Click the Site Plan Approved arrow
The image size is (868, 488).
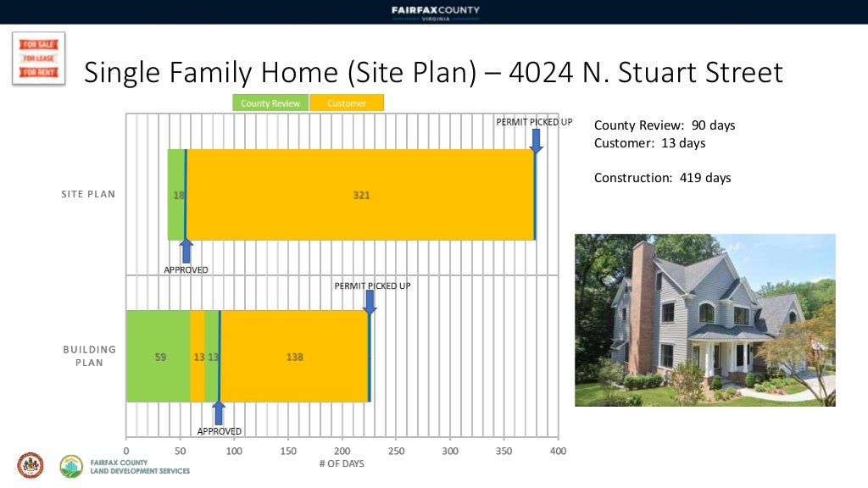pos(186,251)
